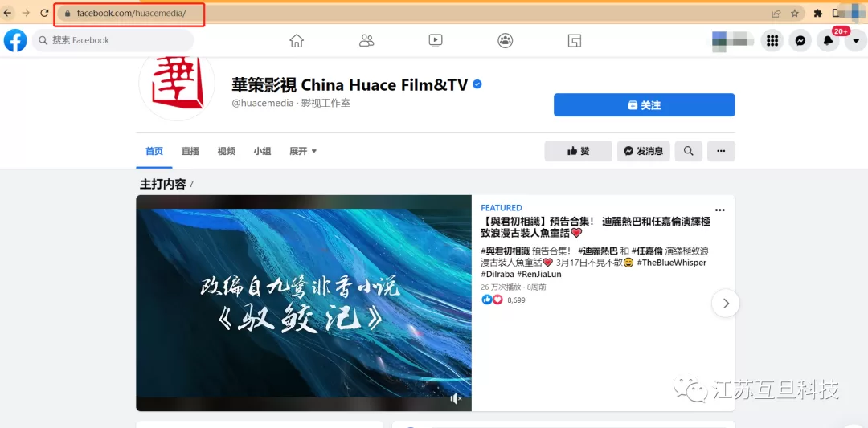868x428 pixels.
Task: Open the Gaming icon in top navigation
Action: pyautogui.click(x=575, y=40)
